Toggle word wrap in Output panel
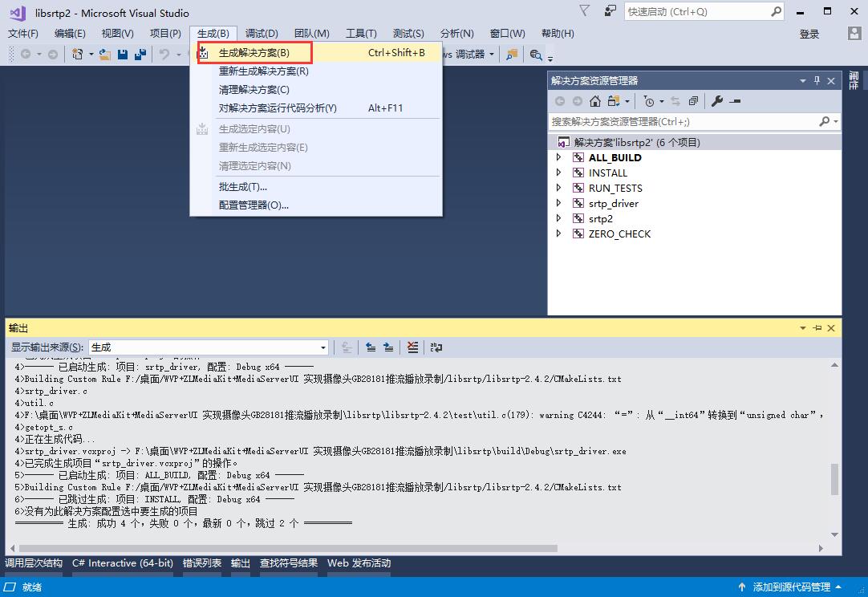Screen dimensions: 868x597 [x=436, y=347]
